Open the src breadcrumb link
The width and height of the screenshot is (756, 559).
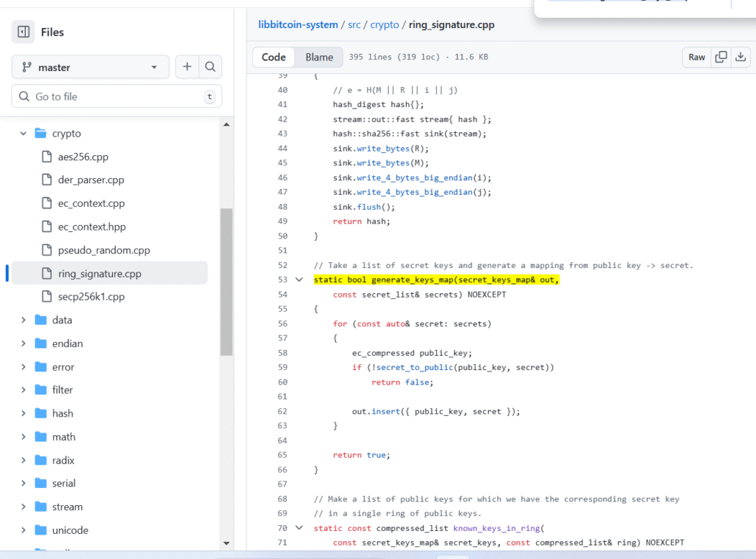pyautogui.click(x=354, y=24)
